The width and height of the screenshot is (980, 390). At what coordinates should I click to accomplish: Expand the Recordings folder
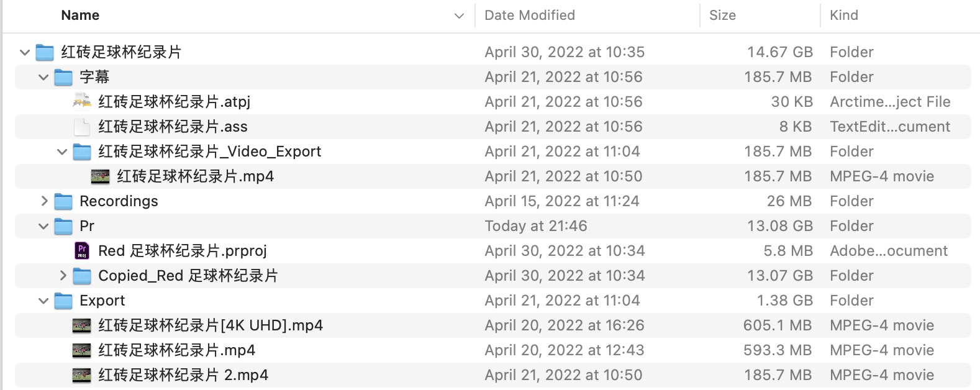coord(43,201)
